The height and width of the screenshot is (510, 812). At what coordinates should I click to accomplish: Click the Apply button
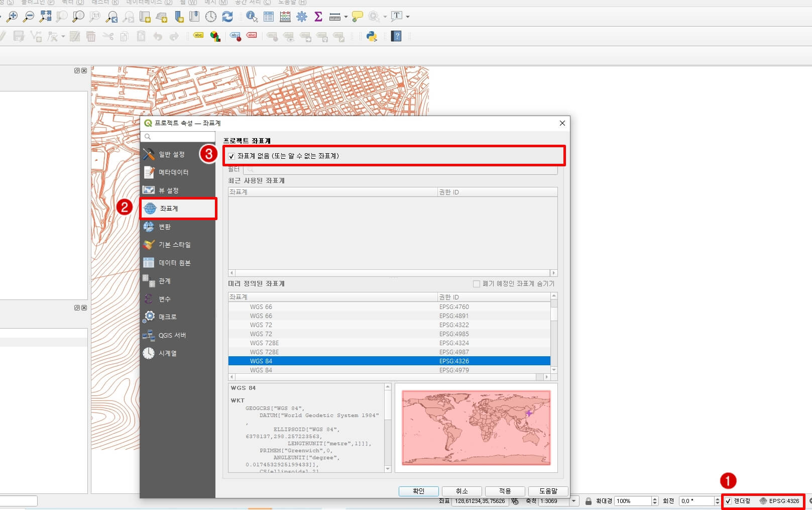click(505, 491)
